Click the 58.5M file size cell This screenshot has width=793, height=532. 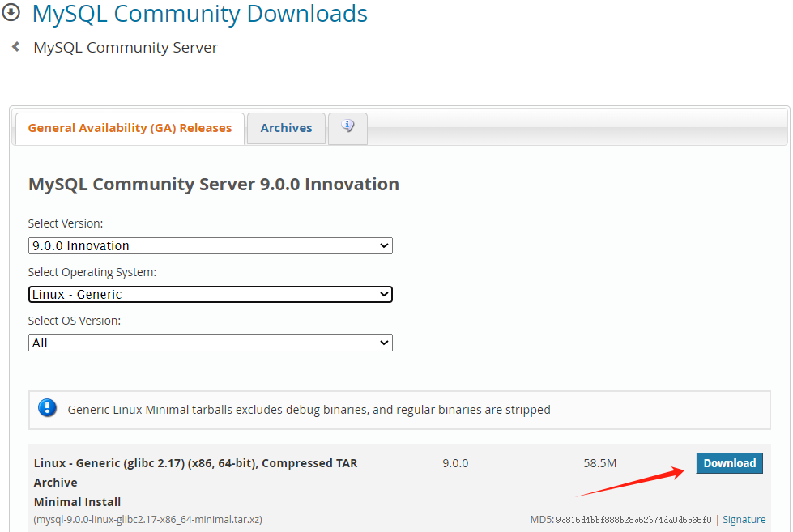(x=599, y=463)
